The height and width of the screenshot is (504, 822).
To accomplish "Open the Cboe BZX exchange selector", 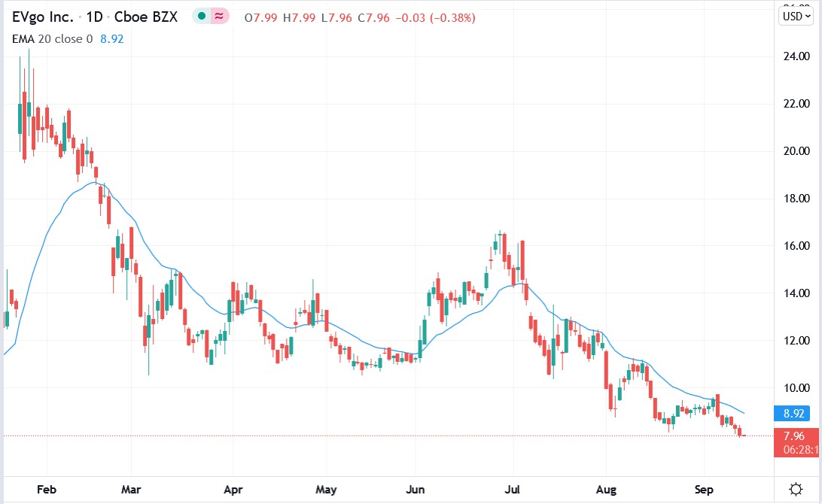I will [147, 16].
